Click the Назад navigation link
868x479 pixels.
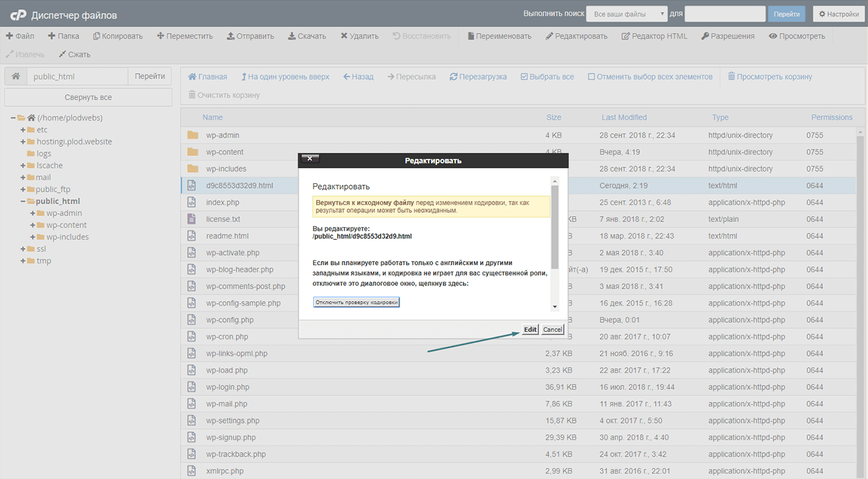coord(359,77)
